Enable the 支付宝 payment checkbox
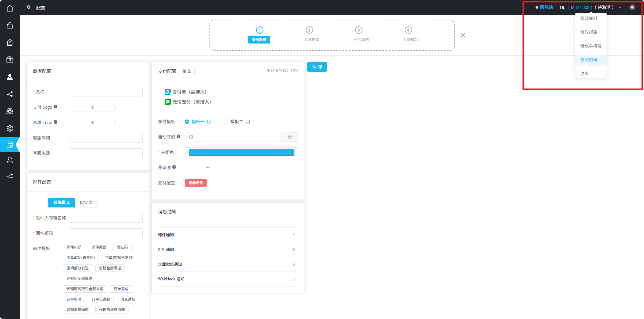 tap(160, 92)
